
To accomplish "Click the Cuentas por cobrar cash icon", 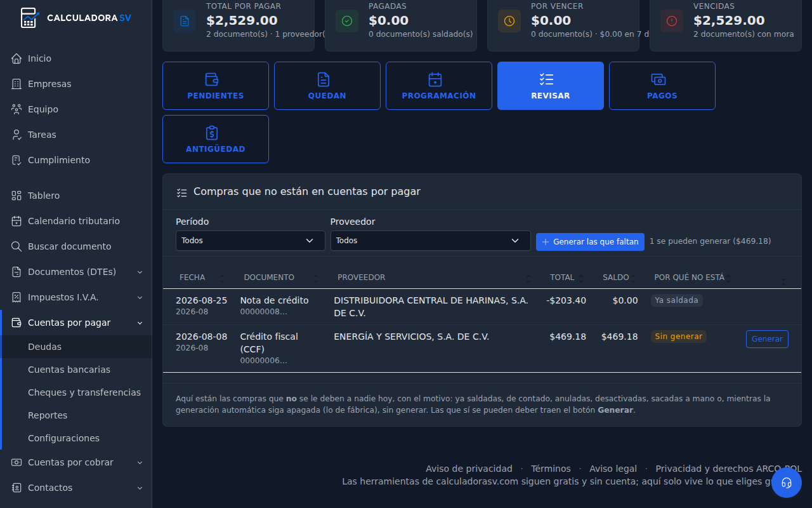I will 16,462.
